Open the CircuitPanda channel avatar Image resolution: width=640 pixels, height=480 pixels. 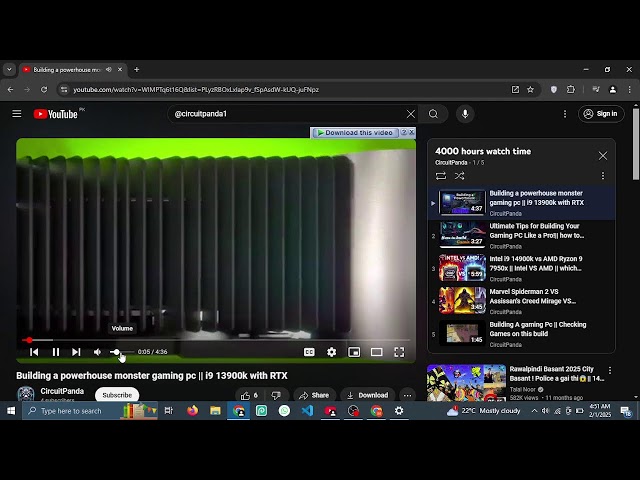click(26, 394)
